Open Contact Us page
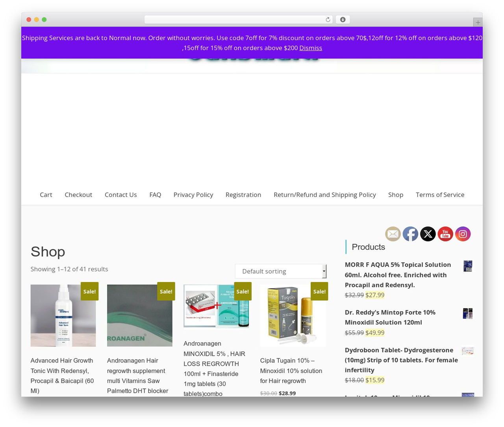This screenshot has width=504, height=427. 121,195
